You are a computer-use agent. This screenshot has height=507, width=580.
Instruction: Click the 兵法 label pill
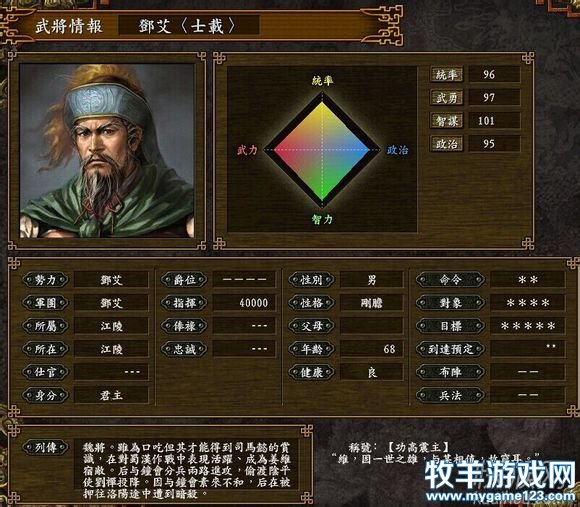click(x=450, y=395)
